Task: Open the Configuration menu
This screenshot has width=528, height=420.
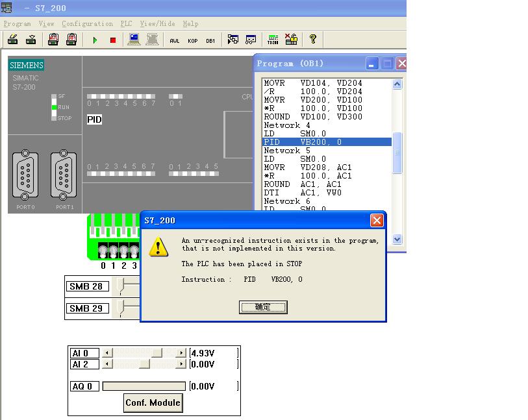Action: pos(87,23)
